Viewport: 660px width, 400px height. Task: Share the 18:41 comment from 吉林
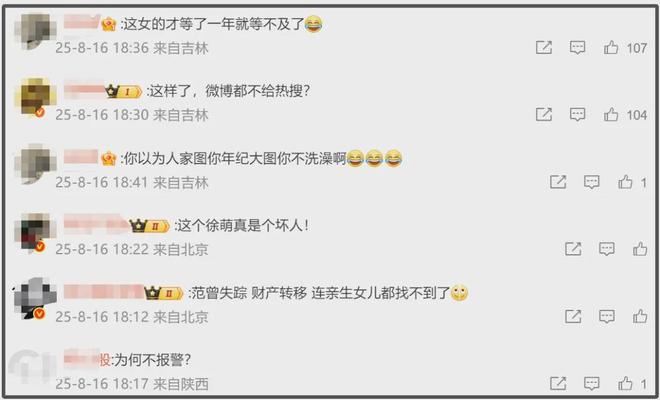pos(558,182)
